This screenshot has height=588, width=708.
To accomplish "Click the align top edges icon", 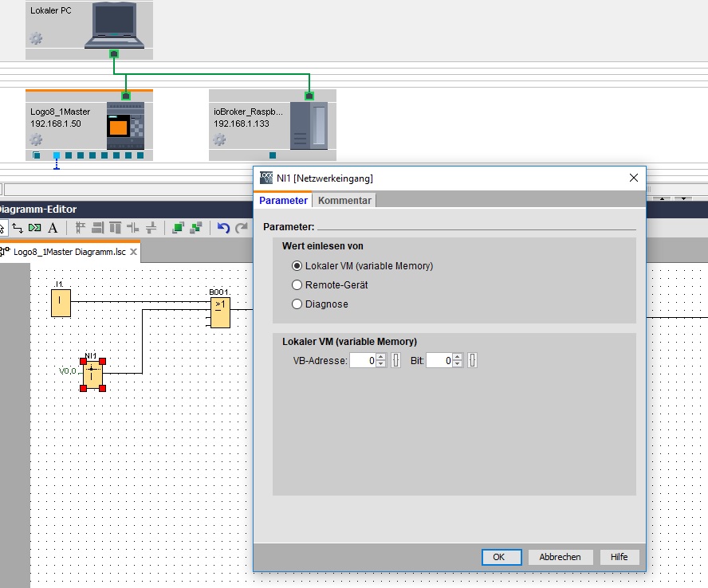I will click(115, 228).
